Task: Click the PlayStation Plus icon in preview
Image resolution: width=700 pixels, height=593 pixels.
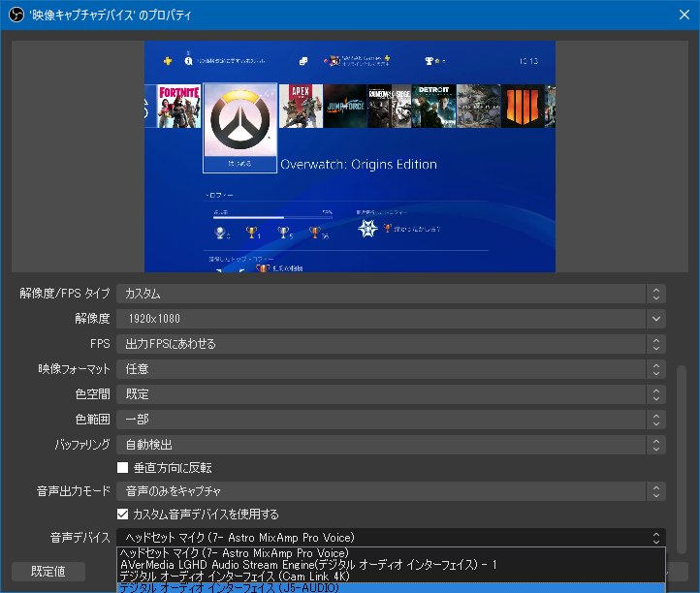Action: pyautogui.click(x=168, y=61)
